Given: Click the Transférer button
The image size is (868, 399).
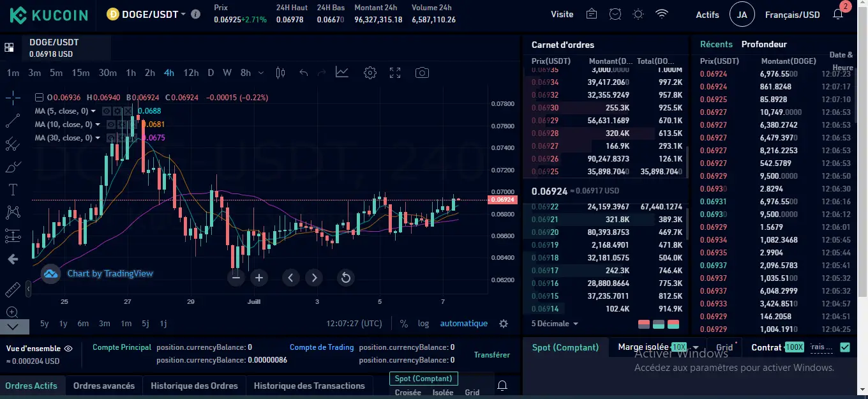Looking at the screenshot, I should point(491,354).
